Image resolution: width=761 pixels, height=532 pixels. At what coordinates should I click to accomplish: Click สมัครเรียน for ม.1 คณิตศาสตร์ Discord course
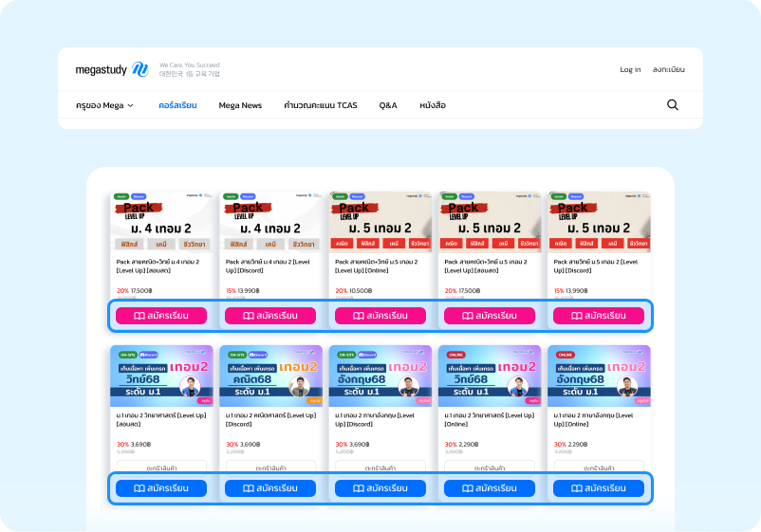coord(270,488)
